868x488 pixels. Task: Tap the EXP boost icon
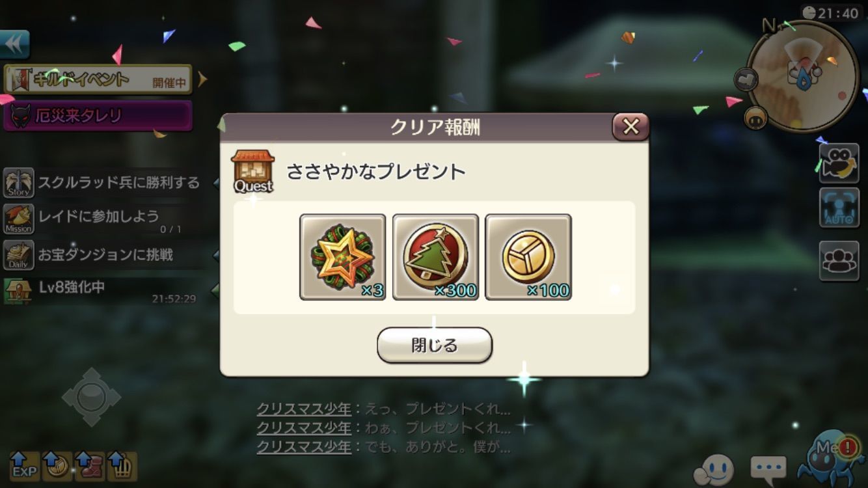pos(24,466)
